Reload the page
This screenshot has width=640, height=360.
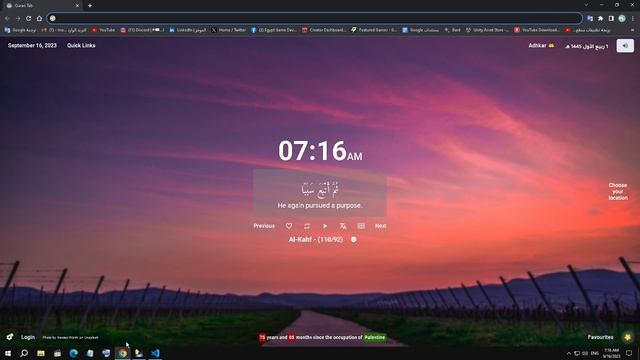click(x=29, y=18)
